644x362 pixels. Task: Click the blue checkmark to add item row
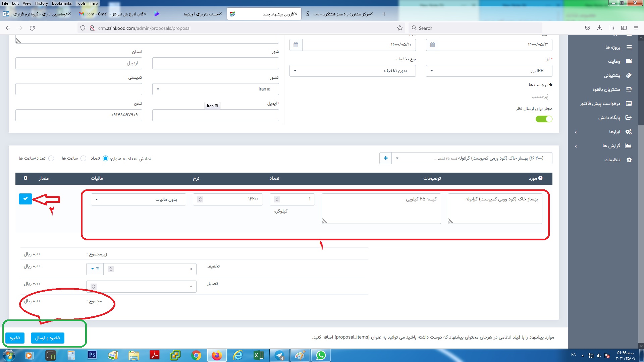pyautogui.click(x=25, y=199)
